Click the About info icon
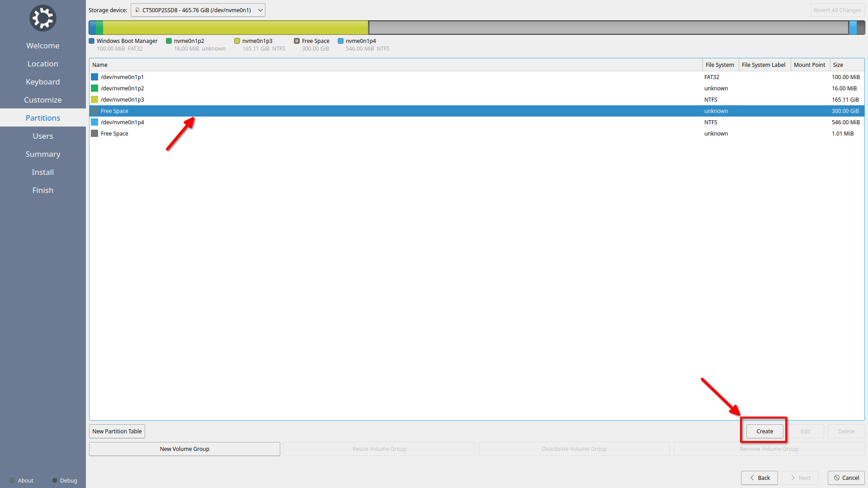This screenshot has width=868, height=488. tap(12, 480)
